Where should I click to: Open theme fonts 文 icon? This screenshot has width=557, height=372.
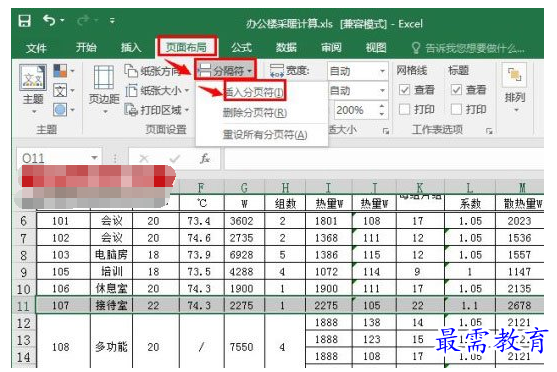coord(63,90)
